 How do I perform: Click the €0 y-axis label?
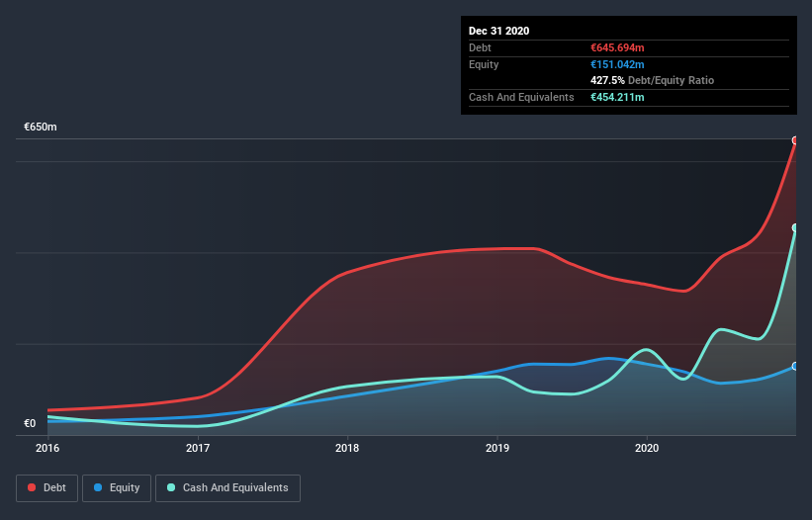coord(30,423)
